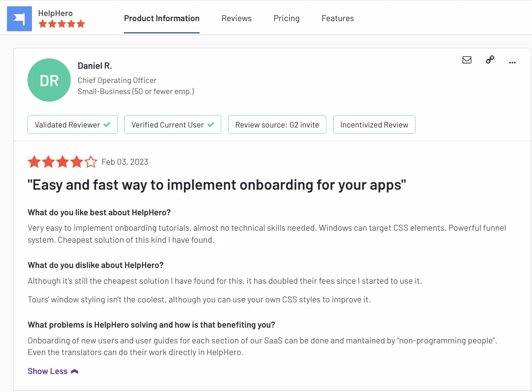This screenshot has width=532, height=392.
Task: Select the Product Information tab
Action: (x=161, y=18)
